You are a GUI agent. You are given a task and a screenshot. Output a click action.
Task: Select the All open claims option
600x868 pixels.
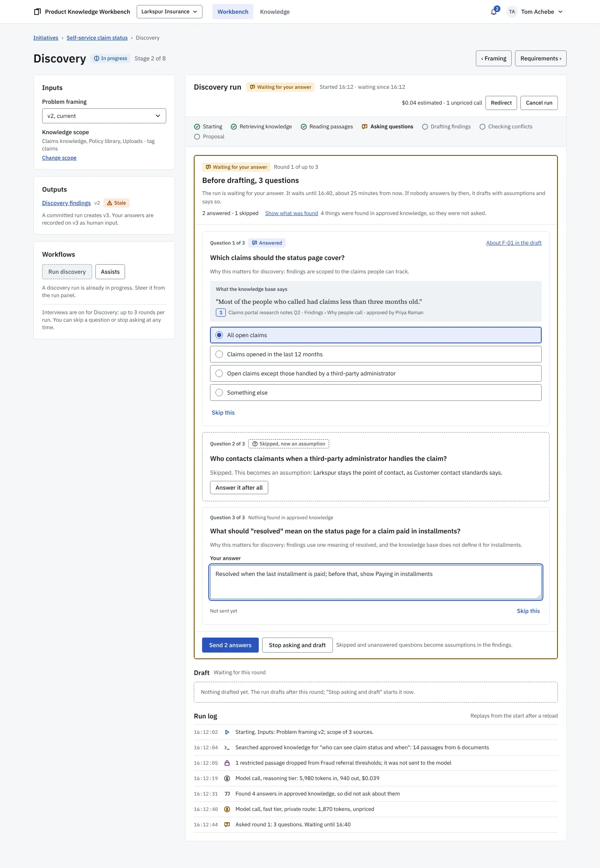click(x=376, y=335)
